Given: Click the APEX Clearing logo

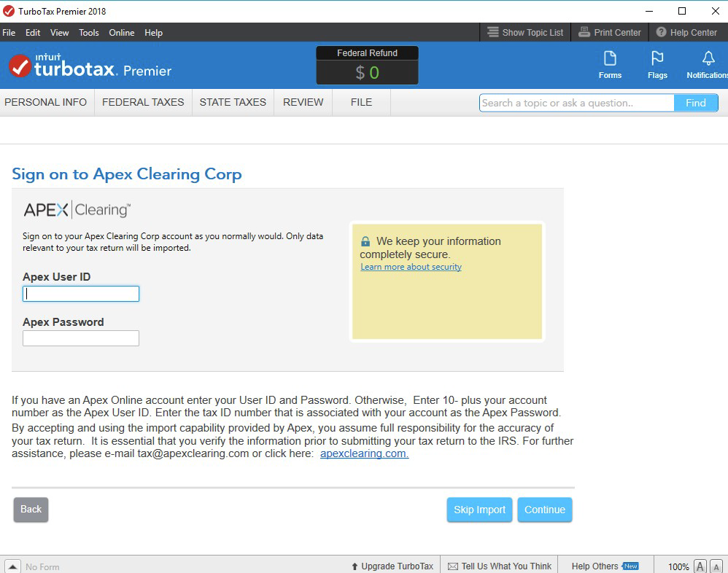Looking at the screenshot, I should coord(77,210).
